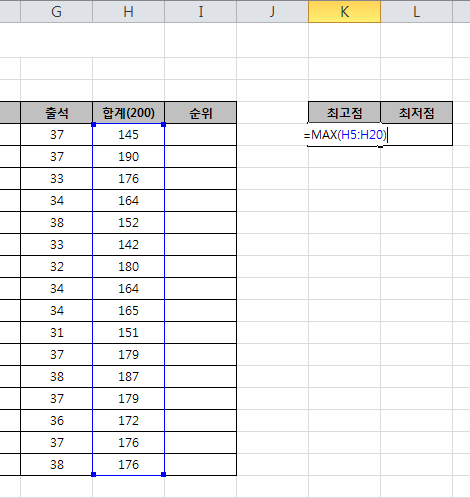Select the total cell showing 172
This screenshot has height=498, width=470.
click(x=128, y=421)
